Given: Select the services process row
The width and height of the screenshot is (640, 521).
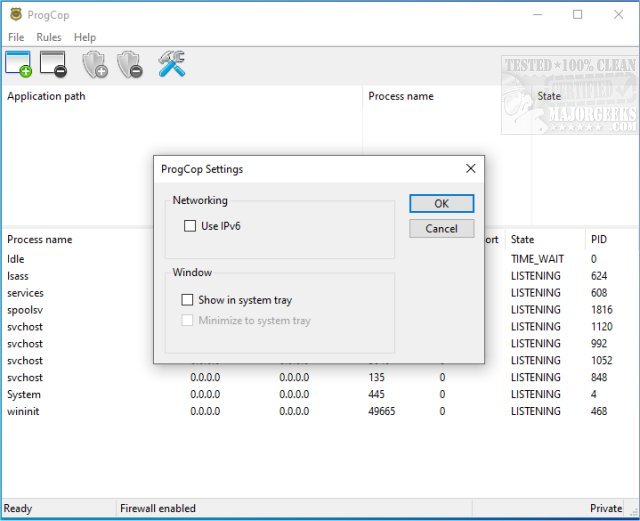Looking at the screenshot, I should [320, 293].
